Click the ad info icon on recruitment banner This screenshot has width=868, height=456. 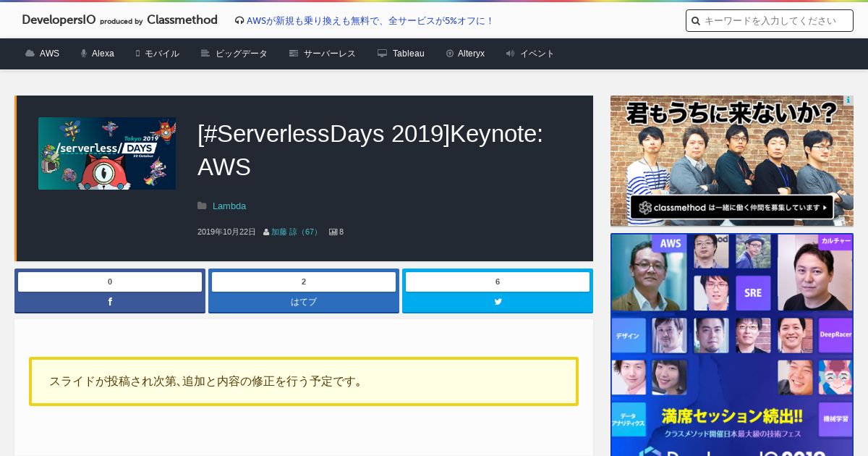coord(848,100)
